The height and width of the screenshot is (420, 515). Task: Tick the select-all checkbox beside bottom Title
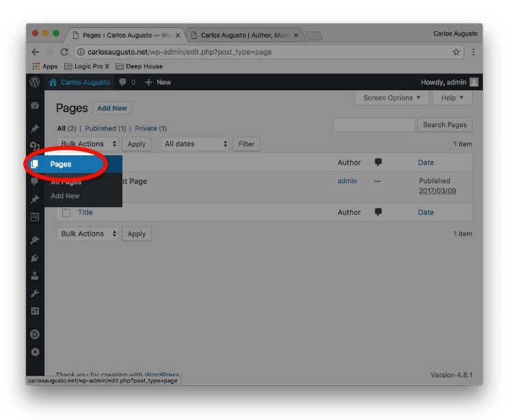(66, 213)
